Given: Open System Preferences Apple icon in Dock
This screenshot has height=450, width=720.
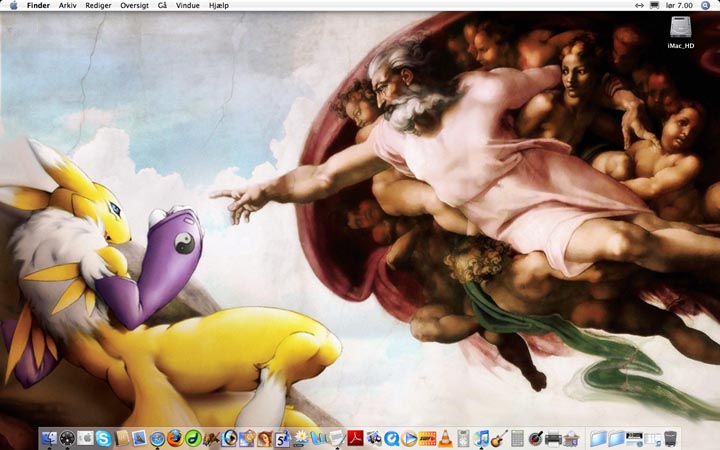Looking at the screenshot, I should [85, 438].
